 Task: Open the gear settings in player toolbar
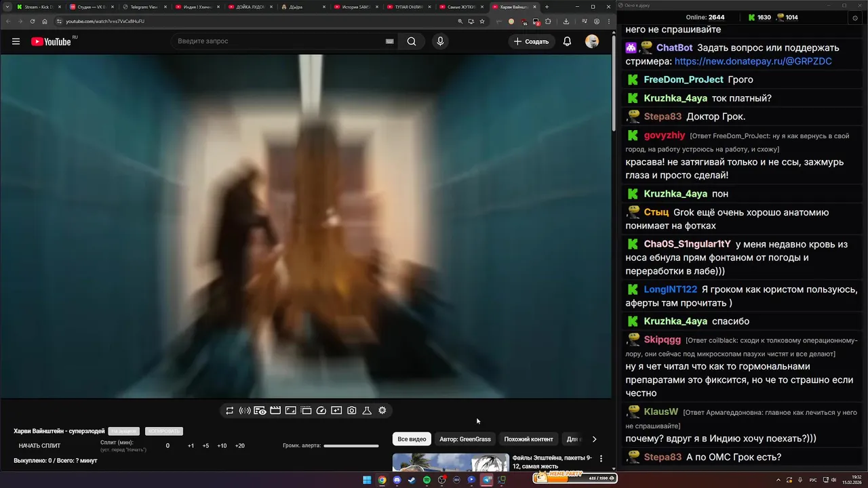pyautogui.click(x=382, y=410)
